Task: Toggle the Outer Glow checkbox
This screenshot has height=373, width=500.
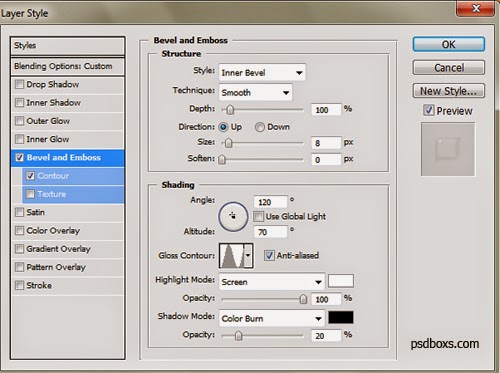Action: coord(20,121)
